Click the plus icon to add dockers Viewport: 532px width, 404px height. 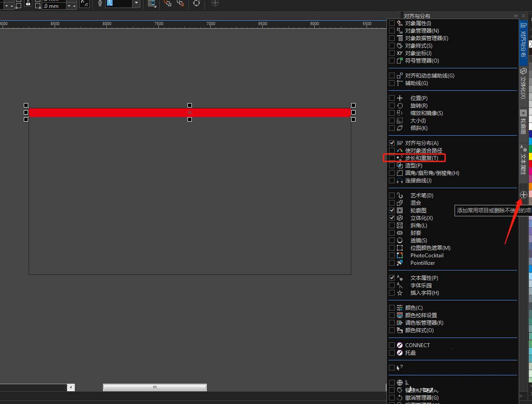(523, 194)
